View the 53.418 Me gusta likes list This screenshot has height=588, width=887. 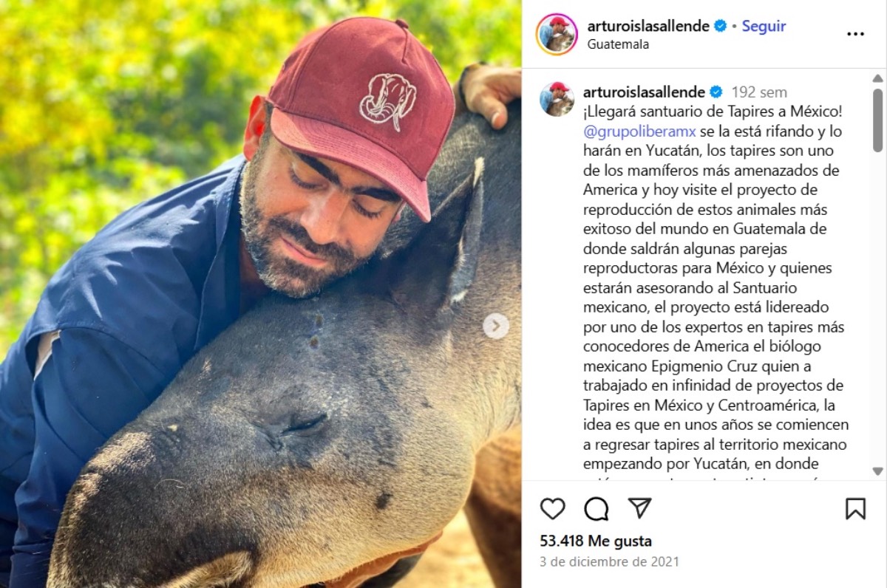[x=596, y=541]
